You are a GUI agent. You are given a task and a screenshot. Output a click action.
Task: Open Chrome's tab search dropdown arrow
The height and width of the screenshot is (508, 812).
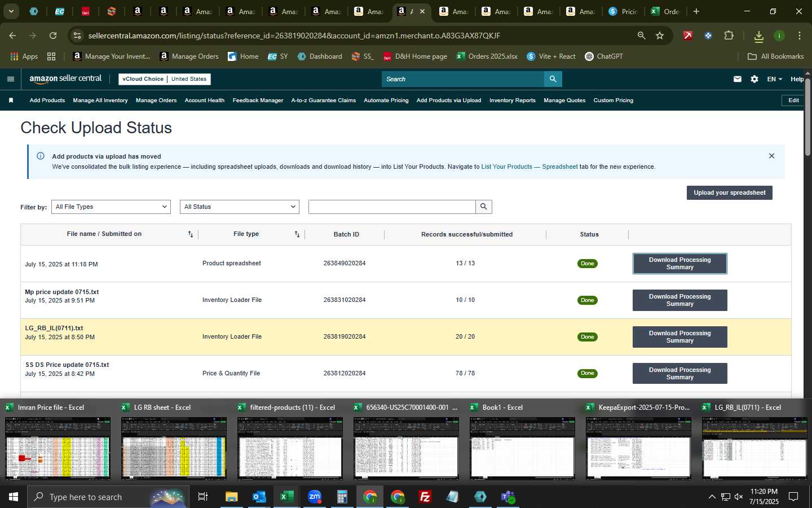11,11
